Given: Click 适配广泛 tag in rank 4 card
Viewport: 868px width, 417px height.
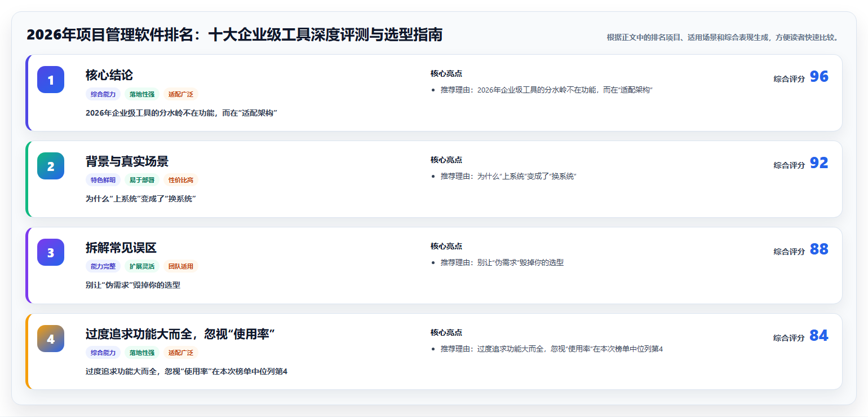Looking at the screenshot, I should 181,353.
